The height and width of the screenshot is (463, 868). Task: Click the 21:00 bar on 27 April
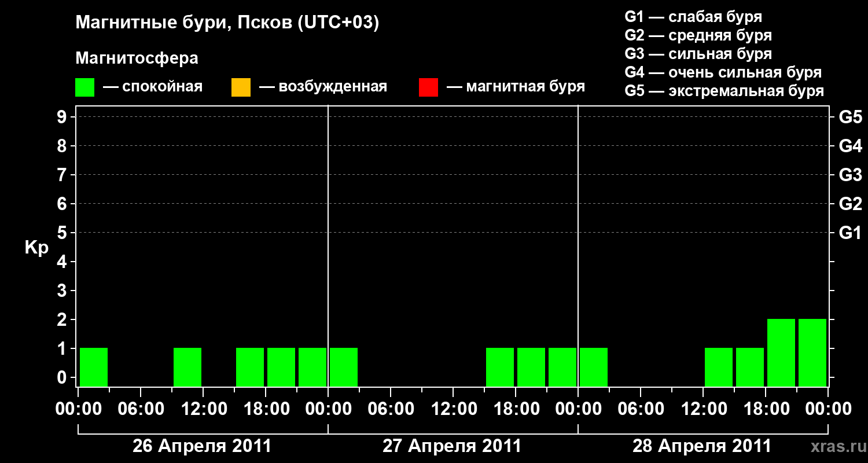[562, 367]
